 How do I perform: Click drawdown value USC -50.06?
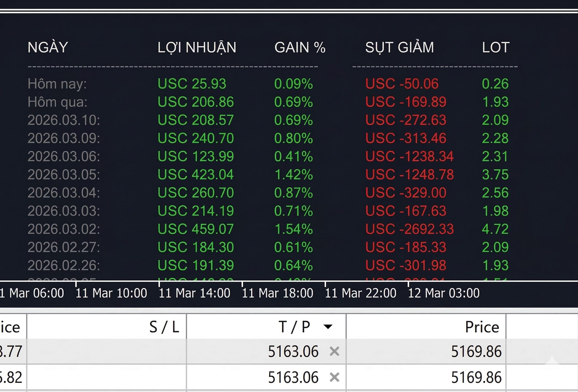coord(402,83)
